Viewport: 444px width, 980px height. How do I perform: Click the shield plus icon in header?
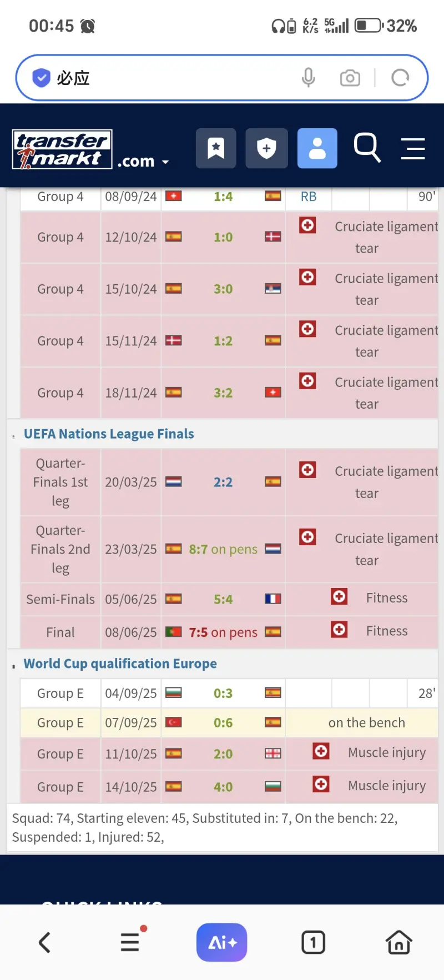pyautogui.click(x=267, y=148)
